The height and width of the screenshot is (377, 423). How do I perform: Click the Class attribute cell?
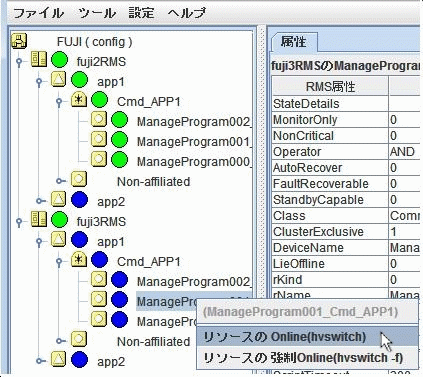(x=330, y=216)
